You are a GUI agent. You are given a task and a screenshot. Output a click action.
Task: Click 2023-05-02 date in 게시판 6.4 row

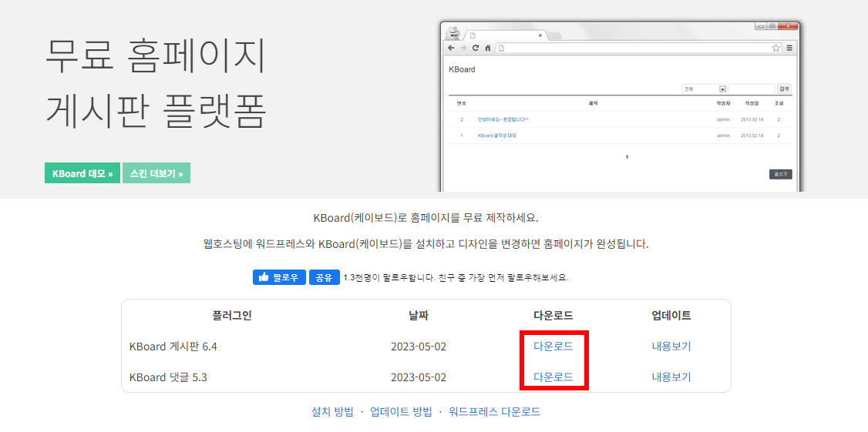(419, 347)
